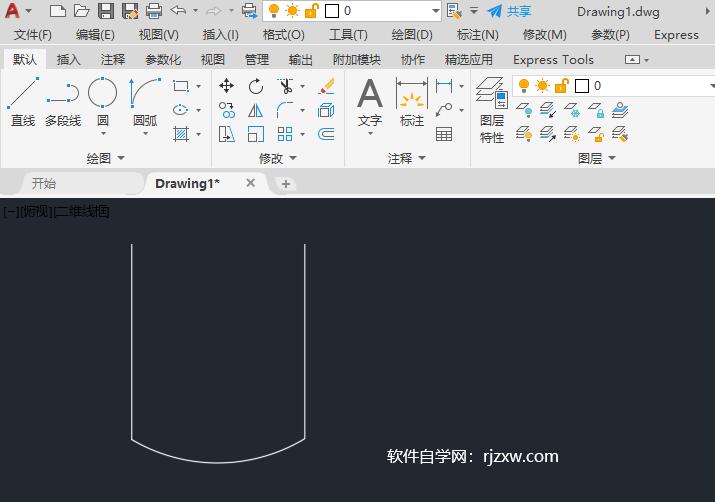Expand the Modify (修改) panel
715x502 pixels.
[278, 158]
